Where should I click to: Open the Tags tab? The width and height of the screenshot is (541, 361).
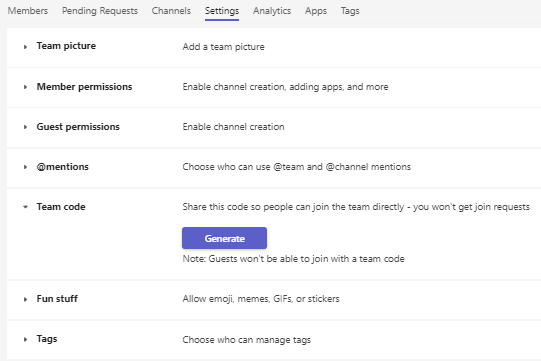pos(350,11)
